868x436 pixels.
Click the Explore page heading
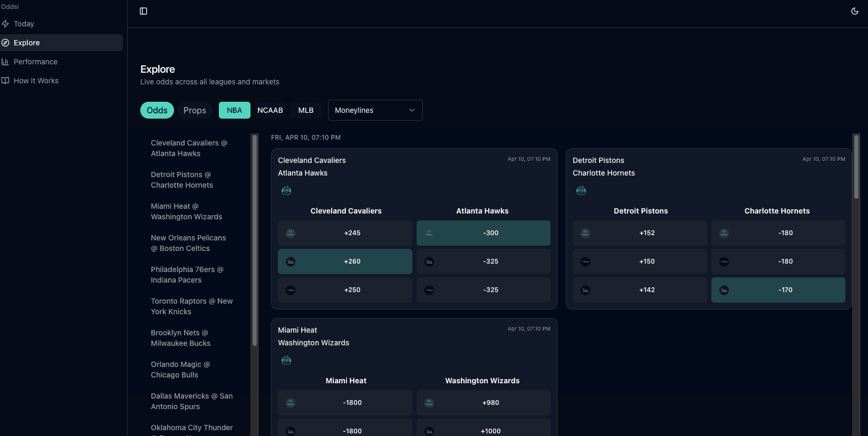pyautogui.click(x=158, y=69)
